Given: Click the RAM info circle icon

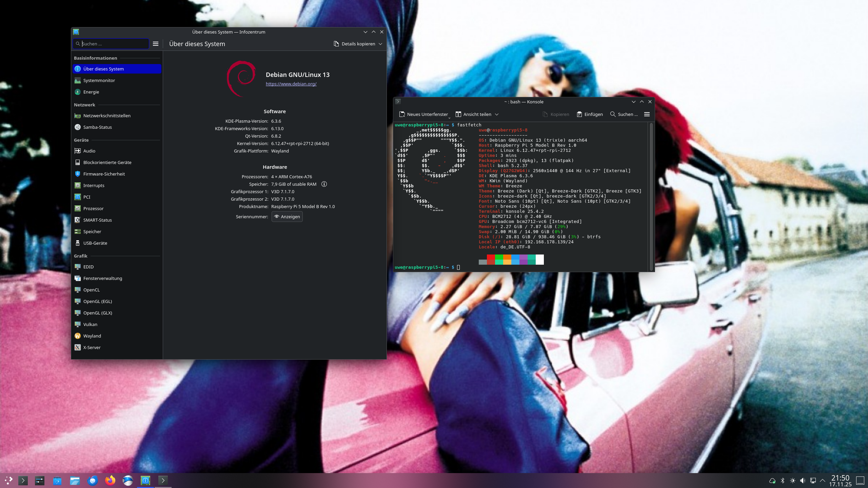Looking at the screenshot, I should click(x=324, y=184).
